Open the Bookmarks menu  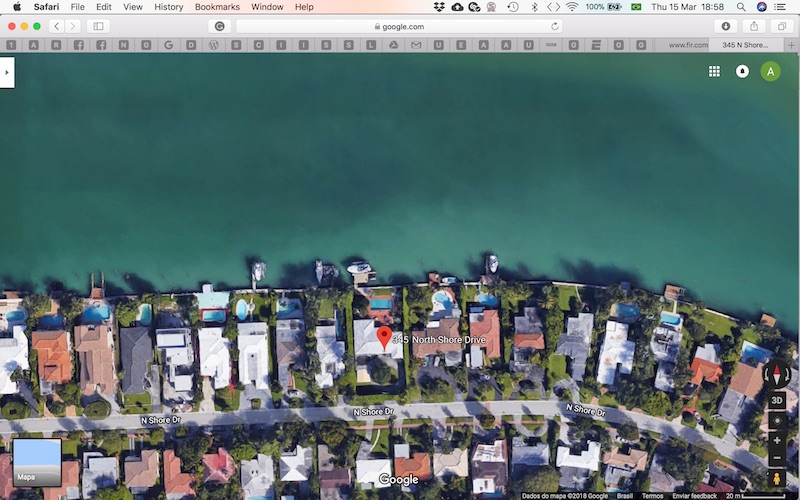(217, 7)
